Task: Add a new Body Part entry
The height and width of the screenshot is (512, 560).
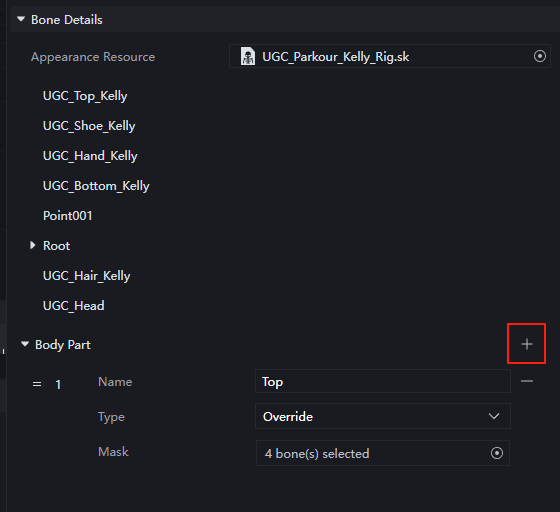Action: click(x=526, y=344)
